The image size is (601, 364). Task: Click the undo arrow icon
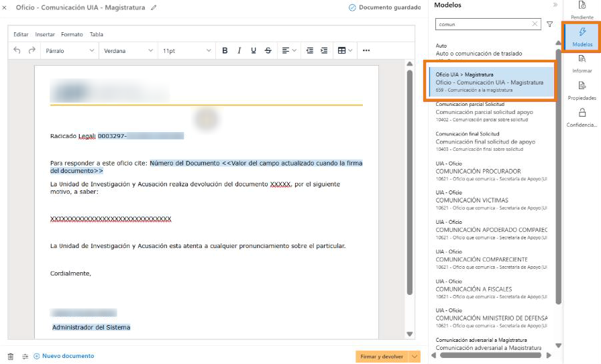coord(17,50)
